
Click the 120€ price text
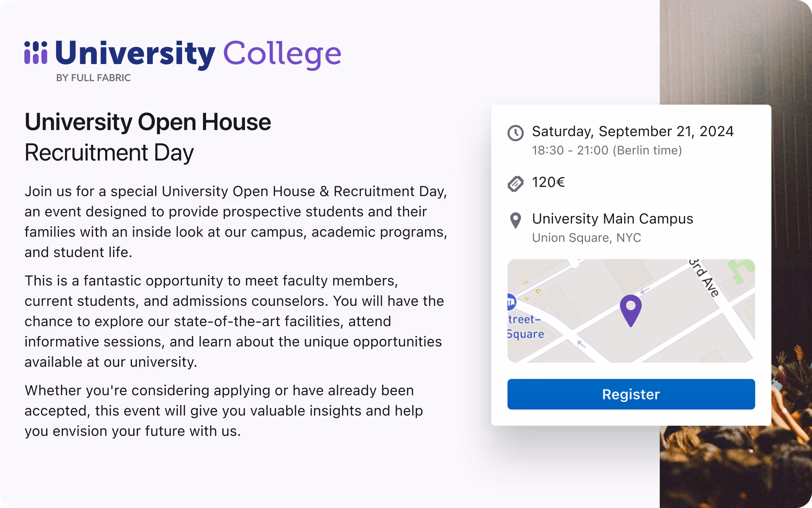(548, 183)
